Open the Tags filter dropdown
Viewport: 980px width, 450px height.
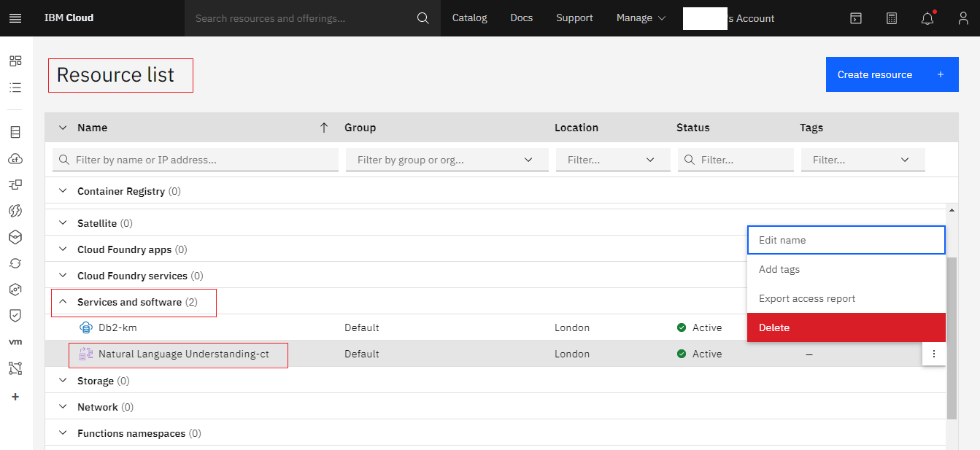[x=863, y=160]
